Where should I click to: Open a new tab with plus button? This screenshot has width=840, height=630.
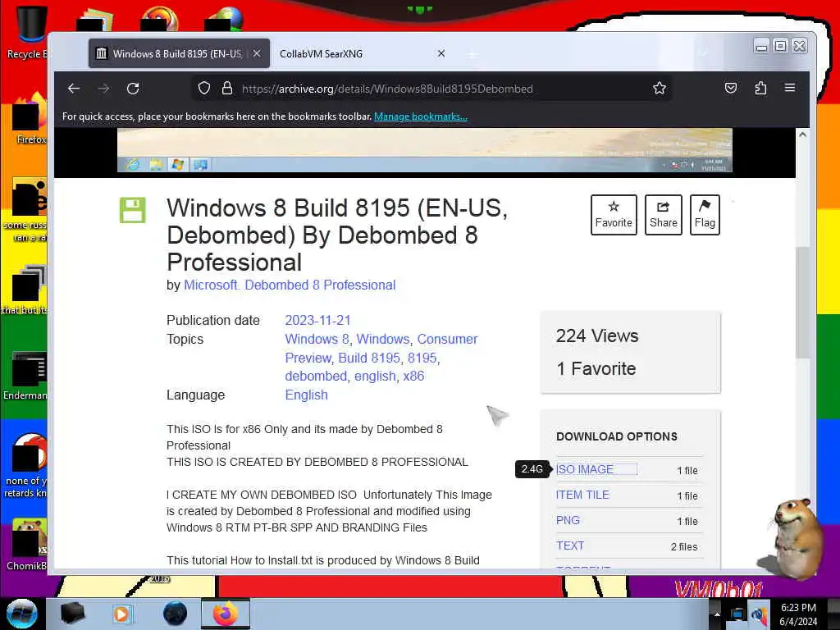coord(472,54)
